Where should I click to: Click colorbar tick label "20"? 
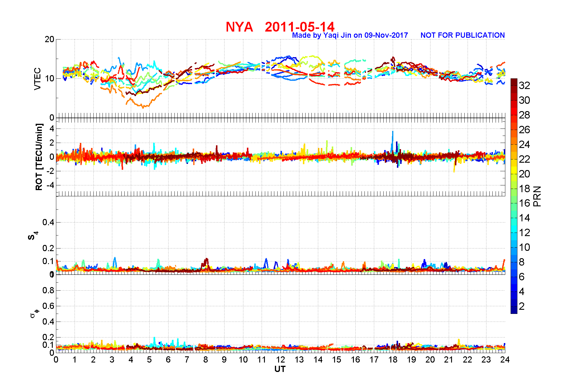point(524,174)
